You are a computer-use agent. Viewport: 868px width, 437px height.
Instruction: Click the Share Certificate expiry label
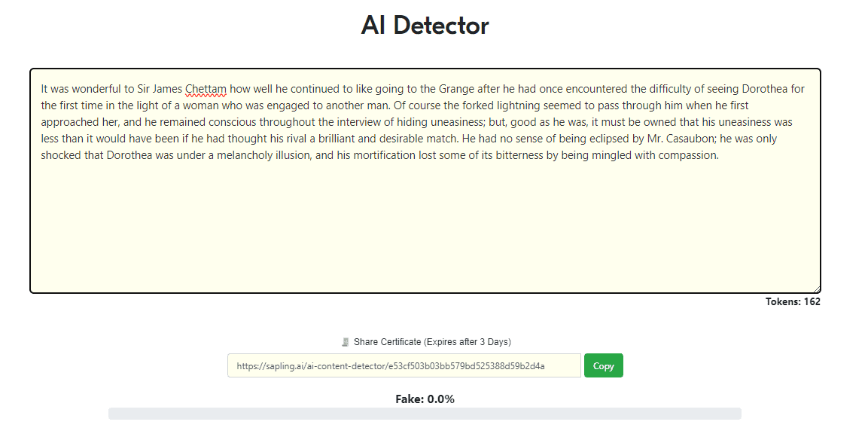[x=432, y=342]
